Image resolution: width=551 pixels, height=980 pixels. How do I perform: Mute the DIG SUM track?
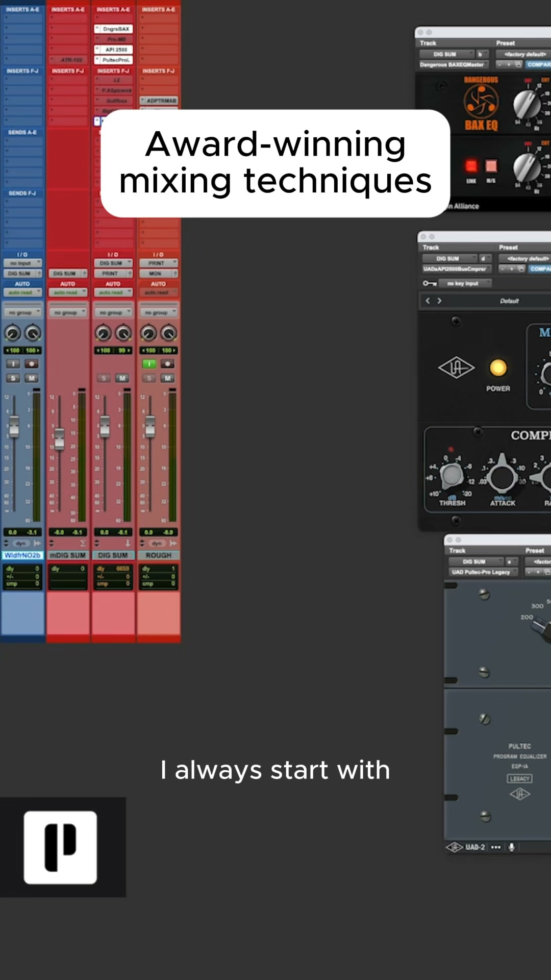tap(122, 378)
